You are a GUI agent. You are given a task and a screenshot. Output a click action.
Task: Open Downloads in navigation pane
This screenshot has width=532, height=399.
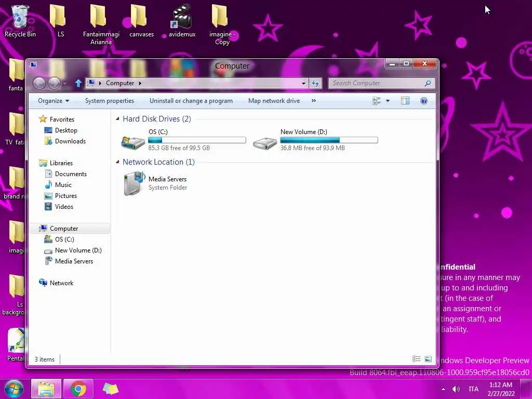pos(70,141)
